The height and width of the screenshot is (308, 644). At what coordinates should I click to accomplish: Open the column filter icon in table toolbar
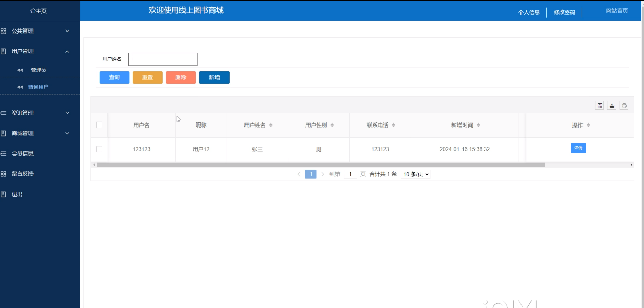(x=600, y=105)
